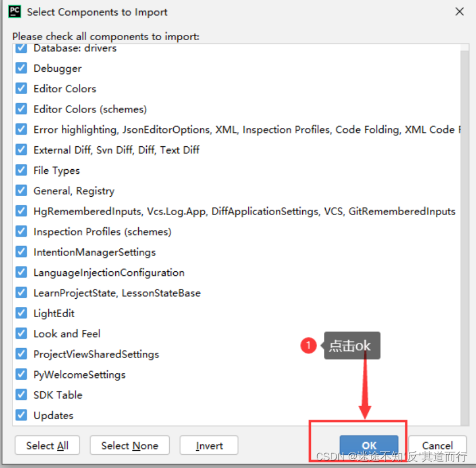Viewport: 476px width, 468px height.
Task: Toggle Database: drivers checkbox
Action: coord(21,49)
